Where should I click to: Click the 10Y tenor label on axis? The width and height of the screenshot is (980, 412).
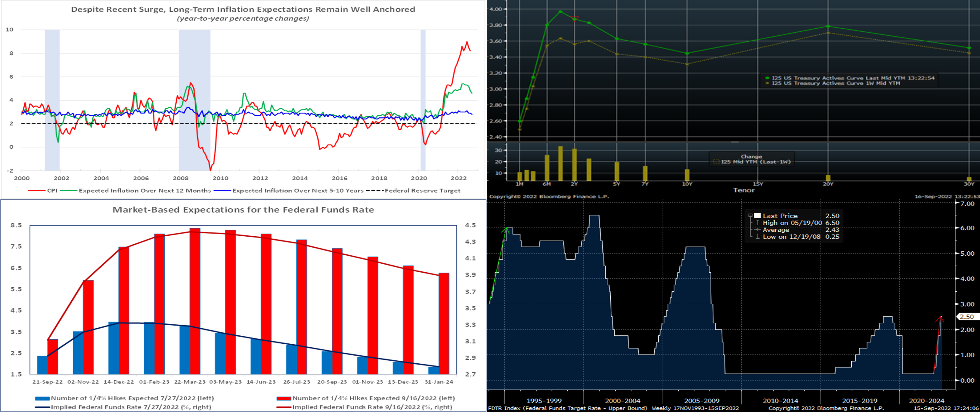(x=687, y=184)
